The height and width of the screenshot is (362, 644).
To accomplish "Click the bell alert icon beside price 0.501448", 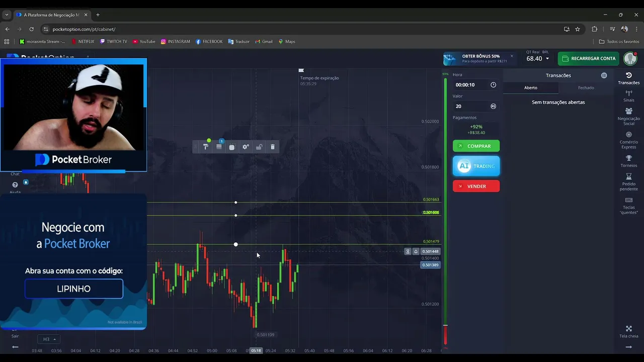I will point(416,251).
